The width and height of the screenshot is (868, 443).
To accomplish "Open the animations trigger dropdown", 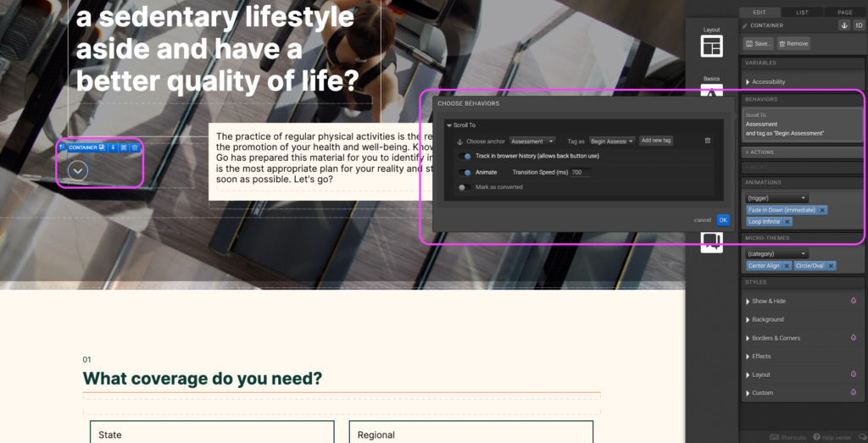I will 776,197.
